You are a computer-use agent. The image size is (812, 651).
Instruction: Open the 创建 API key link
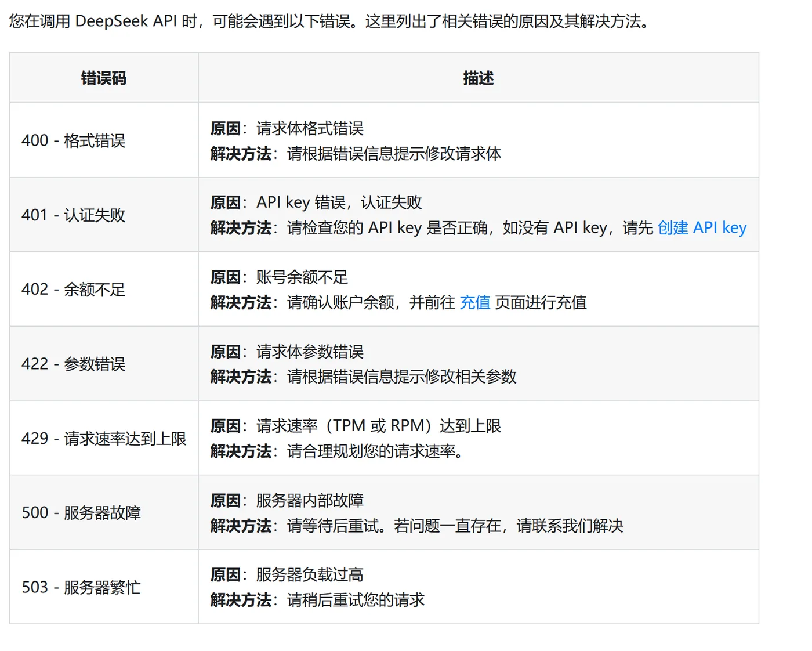[x=702, y=228]
